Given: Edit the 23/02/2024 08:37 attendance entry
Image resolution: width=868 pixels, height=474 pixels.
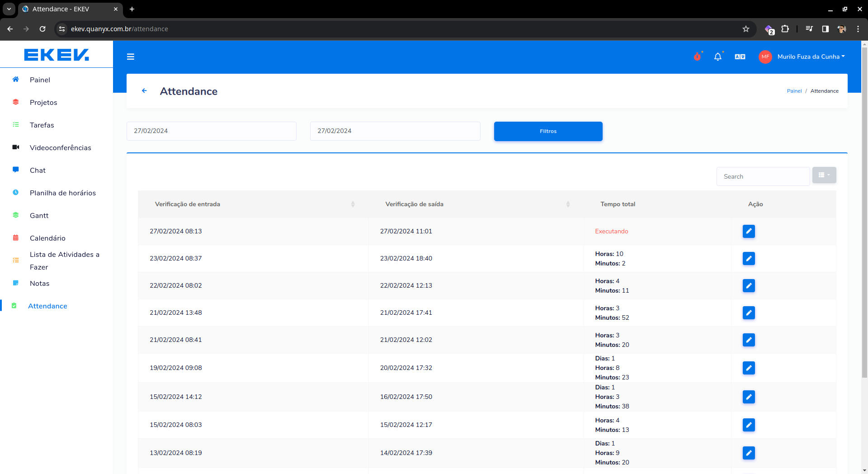Looking at the screenshot, I should (x=749, y=258).
